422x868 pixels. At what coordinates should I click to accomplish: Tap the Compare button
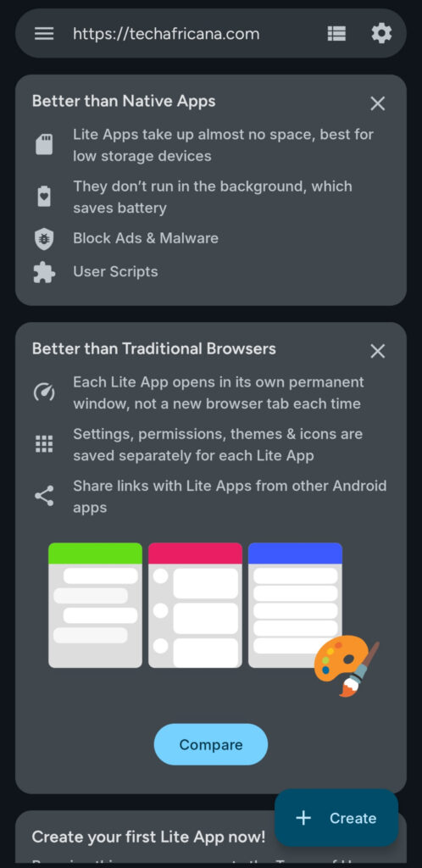[x=211, y=744]
